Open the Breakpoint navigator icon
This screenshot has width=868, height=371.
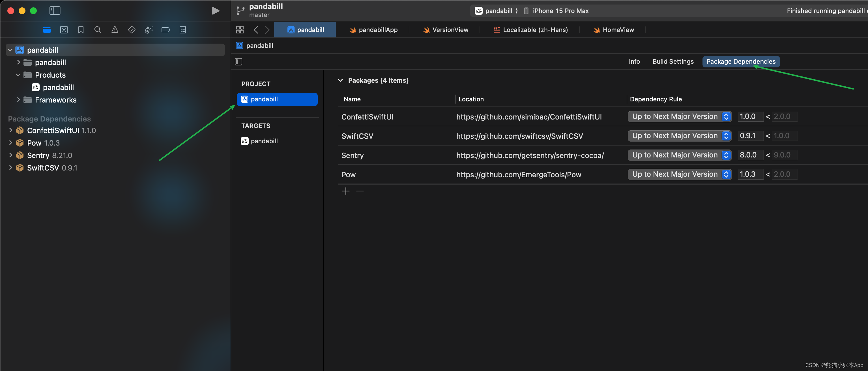166,30
